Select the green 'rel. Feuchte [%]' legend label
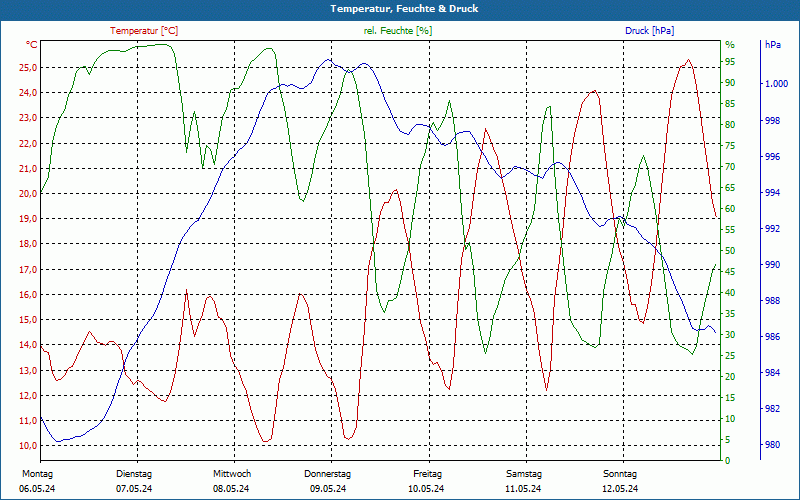This screenshot has height=500, width=800. pos(397,31)
